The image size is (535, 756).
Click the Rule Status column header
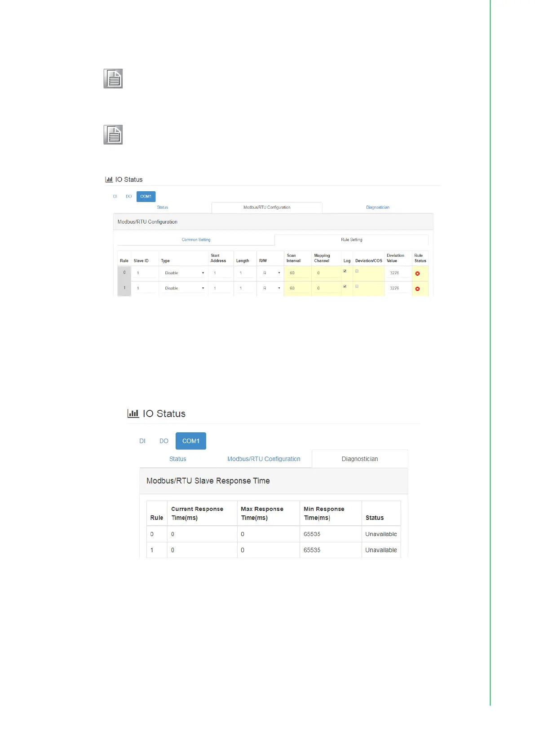(420, 258)
